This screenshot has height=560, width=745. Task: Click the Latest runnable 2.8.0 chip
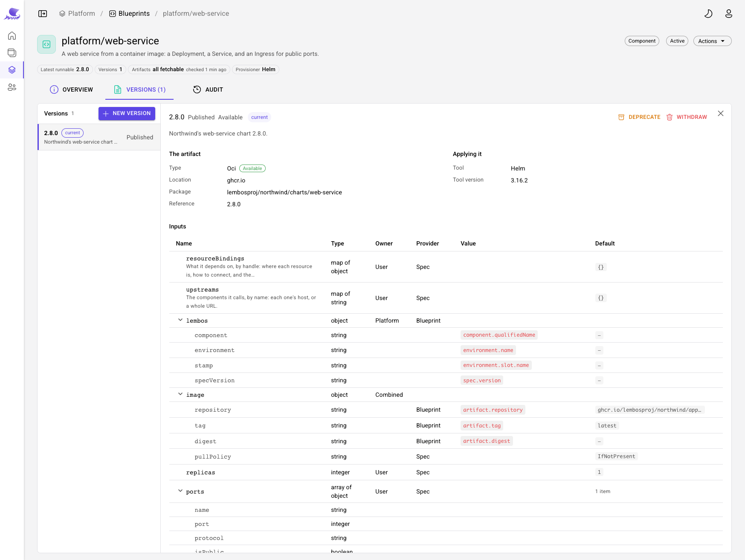(65, 69)
